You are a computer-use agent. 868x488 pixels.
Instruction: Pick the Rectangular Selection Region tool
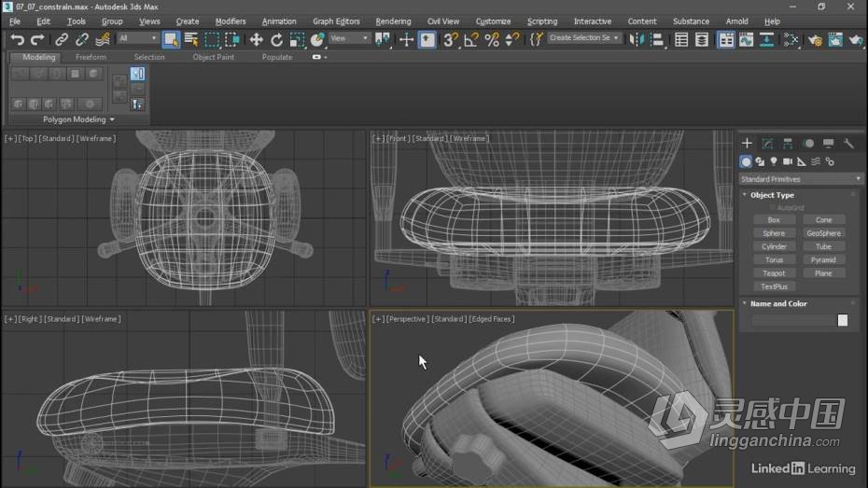[212, 39]
